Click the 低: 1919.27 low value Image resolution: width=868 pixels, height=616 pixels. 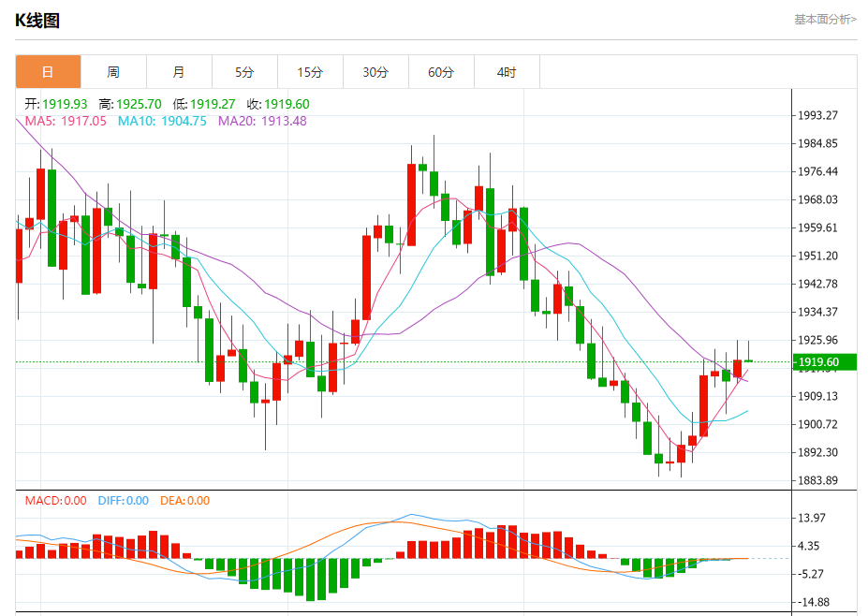coord(204,104)
